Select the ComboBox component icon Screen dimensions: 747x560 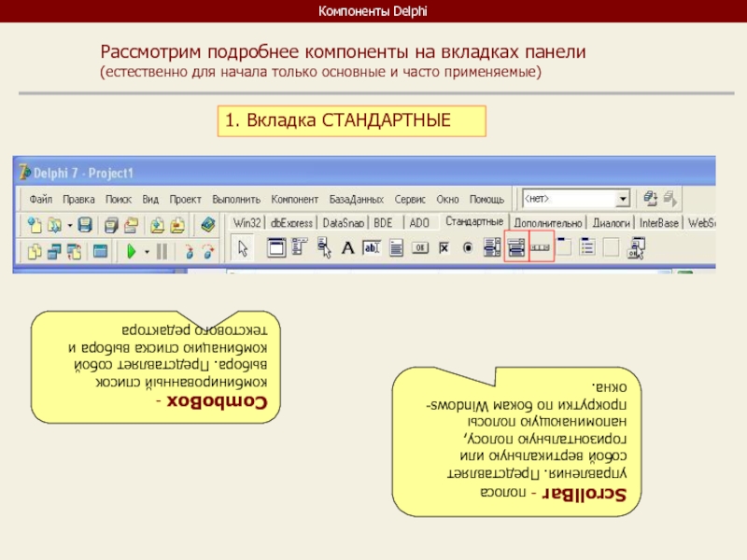[x=516, y=246]
